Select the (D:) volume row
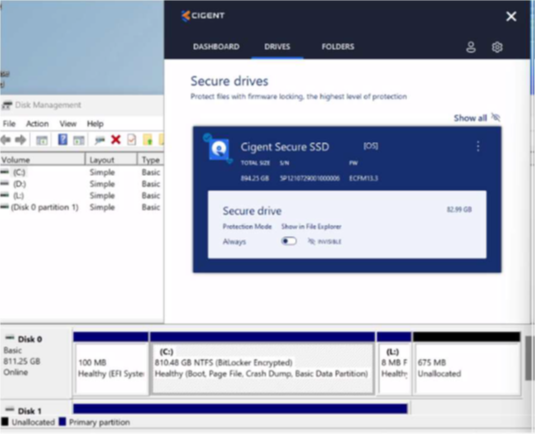 click(x=82, y=184)
